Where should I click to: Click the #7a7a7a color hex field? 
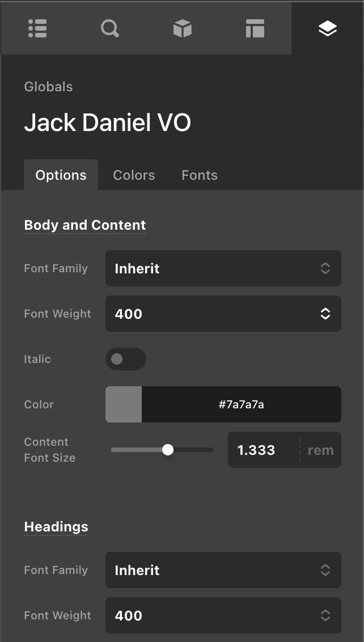(x=242, y=404)
